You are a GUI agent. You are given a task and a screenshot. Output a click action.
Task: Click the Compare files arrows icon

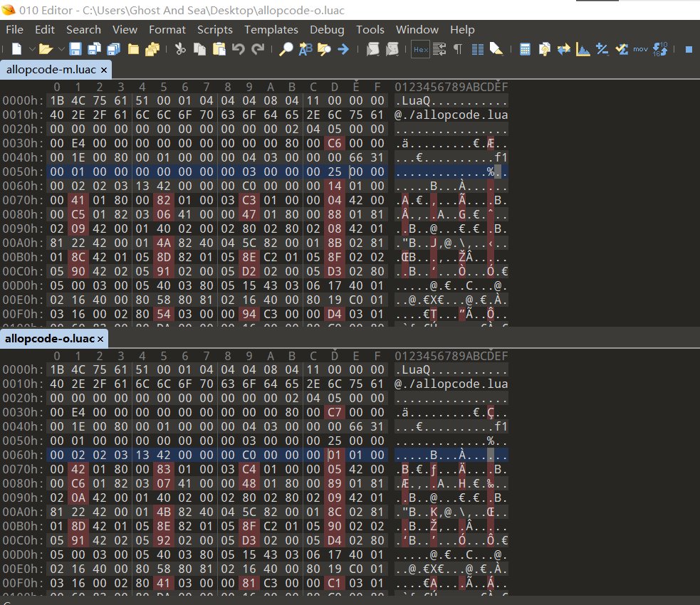(564, 49)
